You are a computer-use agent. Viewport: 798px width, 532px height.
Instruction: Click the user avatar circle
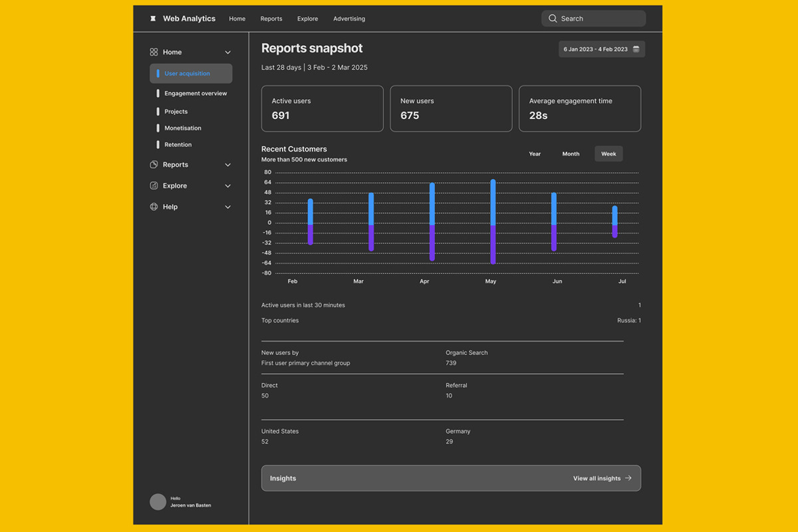[x=158, y=502]
